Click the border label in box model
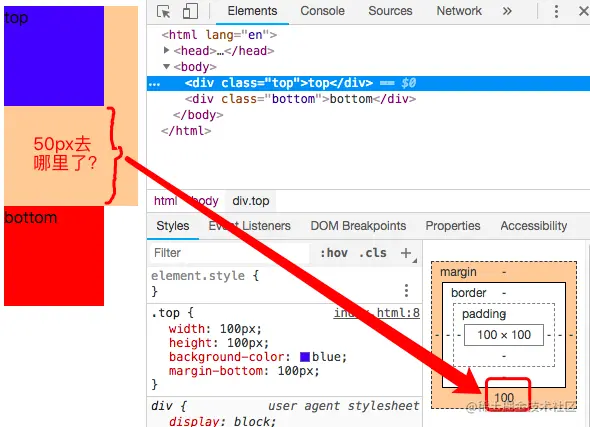The image size is (590, 427). pos(468,292)
